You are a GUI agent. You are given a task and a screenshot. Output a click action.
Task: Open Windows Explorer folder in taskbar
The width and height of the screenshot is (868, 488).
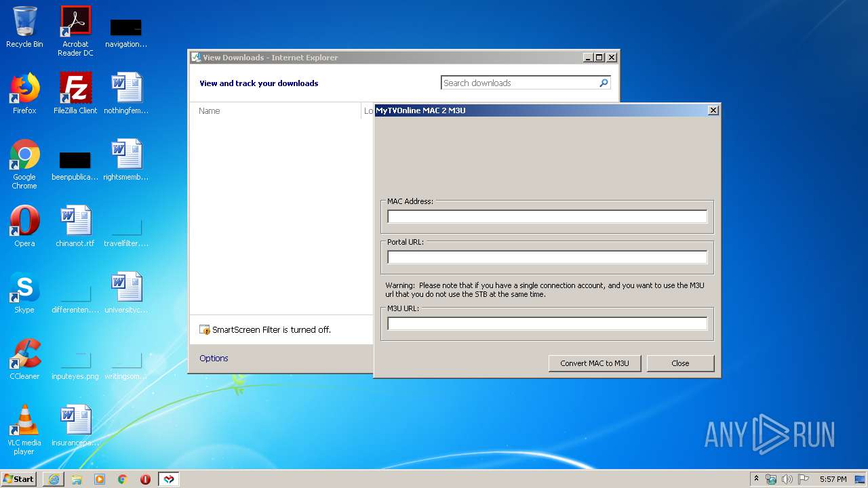(x=77, y=479)
